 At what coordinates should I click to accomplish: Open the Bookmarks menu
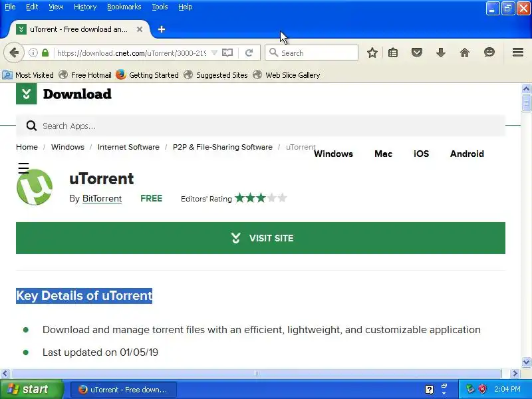coord(124,7)
